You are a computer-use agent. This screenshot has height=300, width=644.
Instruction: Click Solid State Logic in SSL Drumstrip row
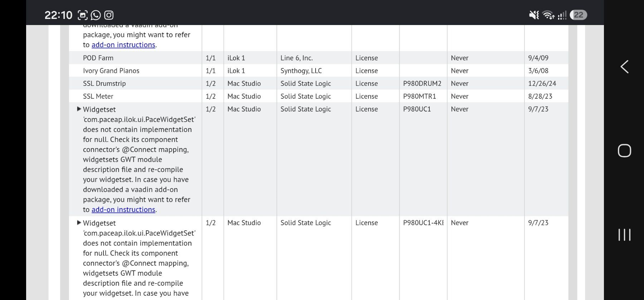pos(306,84)
